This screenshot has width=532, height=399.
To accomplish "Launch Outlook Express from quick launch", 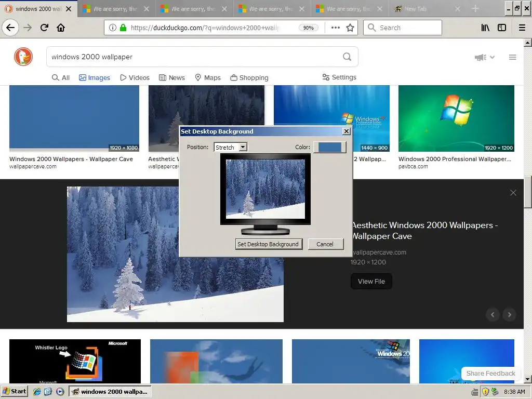I will (48, 392).
